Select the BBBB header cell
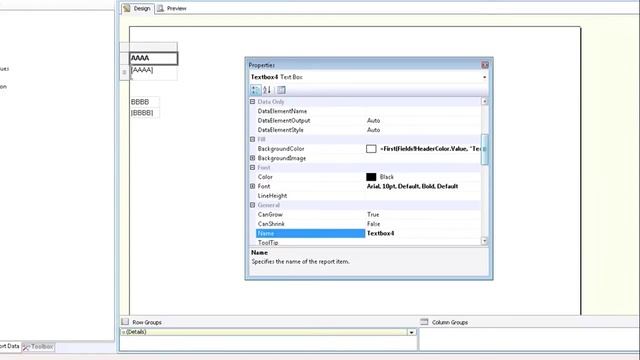640x360 pixels. point(144,102)
